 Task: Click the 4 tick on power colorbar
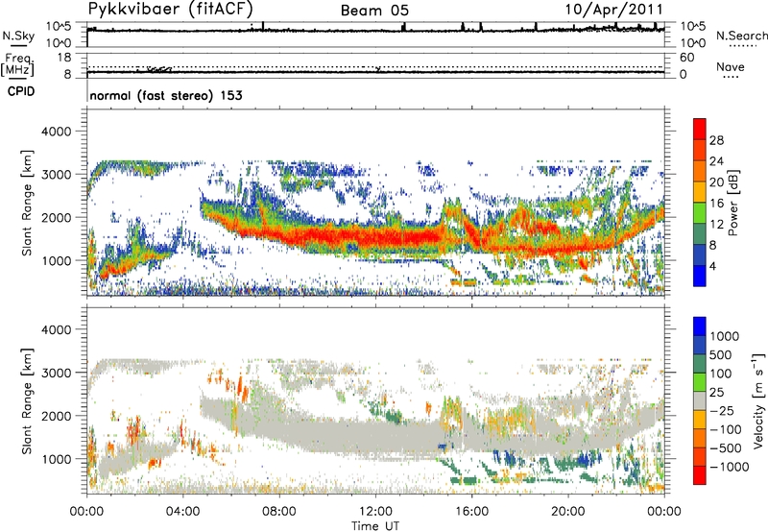tap(713, 266)
